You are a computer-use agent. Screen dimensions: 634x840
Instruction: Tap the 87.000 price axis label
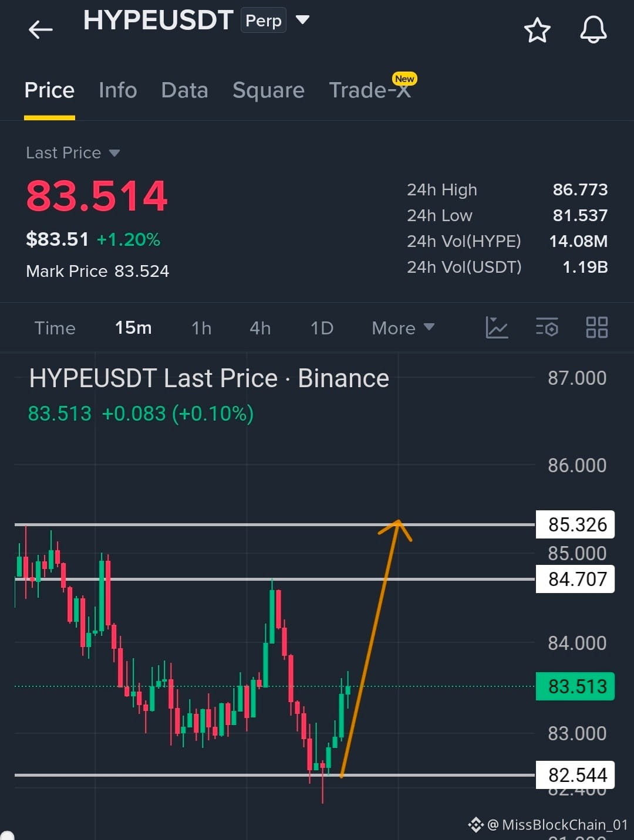(x=577, y=378)
